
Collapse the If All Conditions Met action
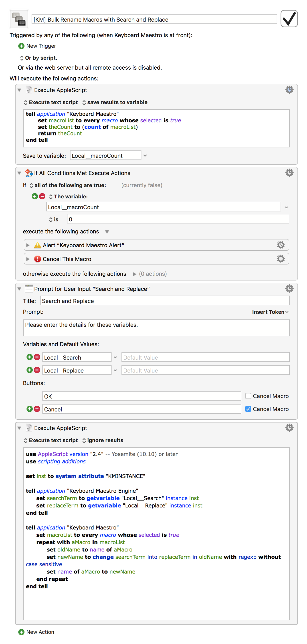pos(19,173)
